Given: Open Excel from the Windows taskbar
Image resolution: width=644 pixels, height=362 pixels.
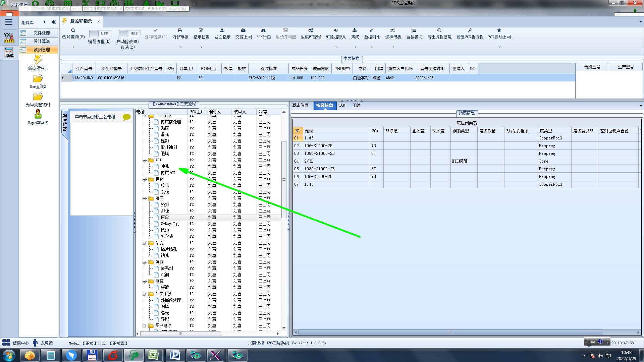Looking at the screenshot, I should tap(154, 355).
